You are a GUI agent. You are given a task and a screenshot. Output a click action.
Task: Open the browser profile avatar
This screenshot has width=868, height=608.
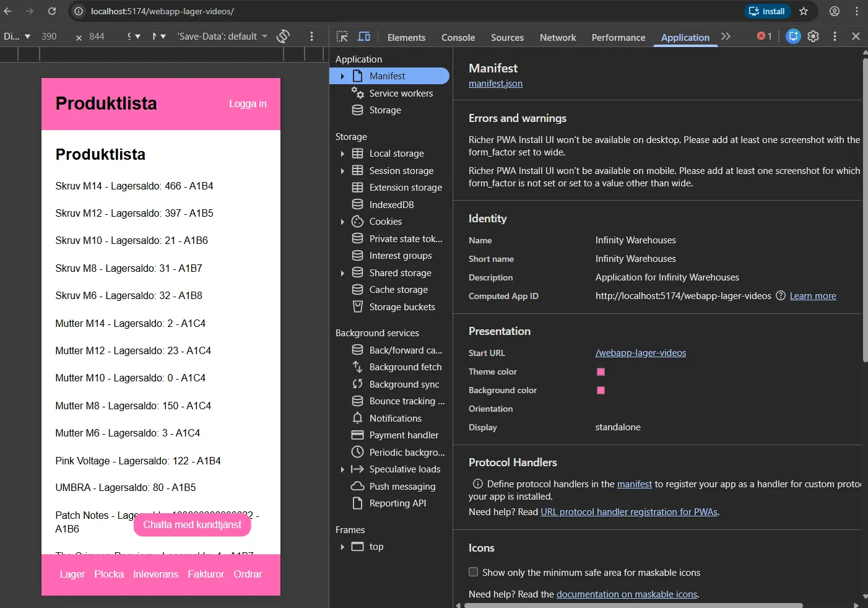coord(834,11)
